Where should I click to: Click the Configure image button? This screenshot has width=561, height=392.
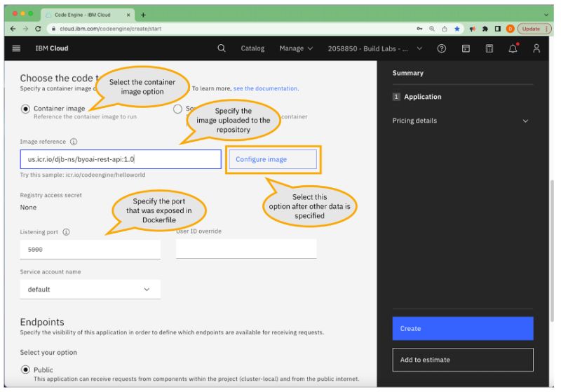point(273,159)
